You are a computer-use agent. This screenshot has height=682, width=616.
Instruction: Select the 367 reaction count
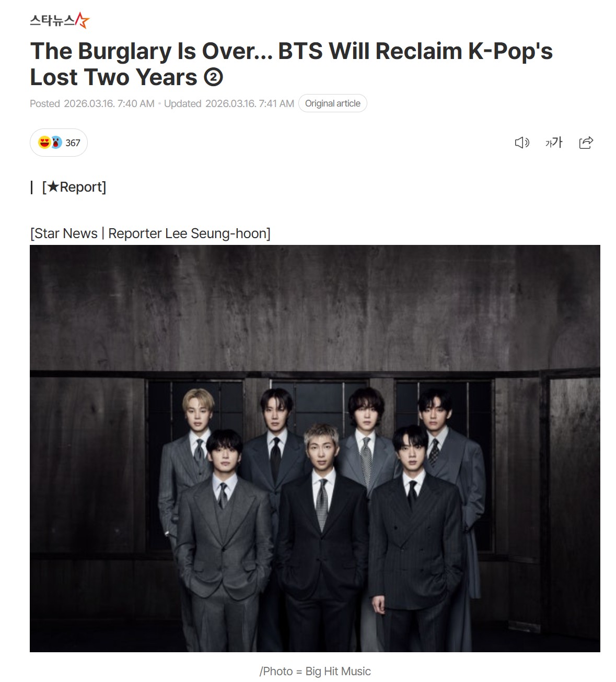(x=73, y=143)
